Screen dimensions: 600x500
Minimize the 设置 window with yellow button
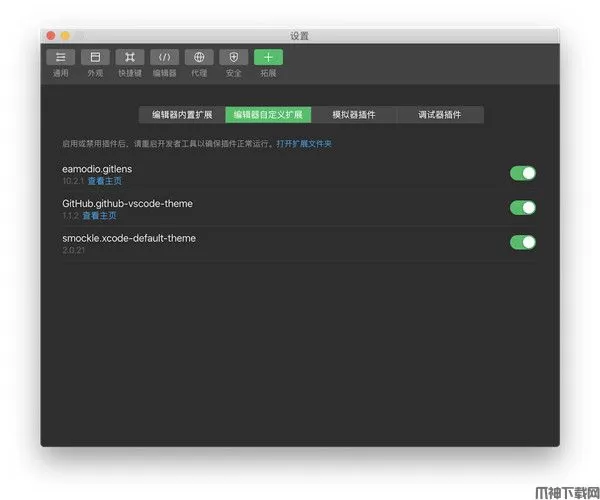click(x=65, y=36)
